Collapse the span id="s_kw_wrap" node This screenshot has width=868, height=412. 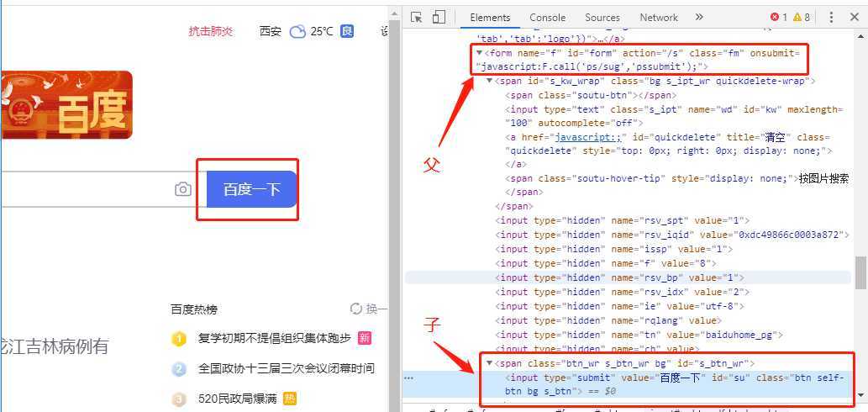[489, 81]
